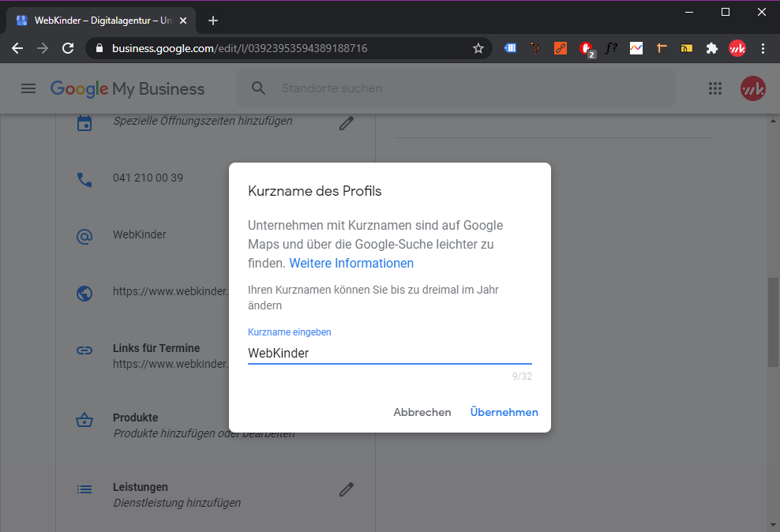
Task: Open the WebKinder account avatar
Action: (x=752, y=88)
